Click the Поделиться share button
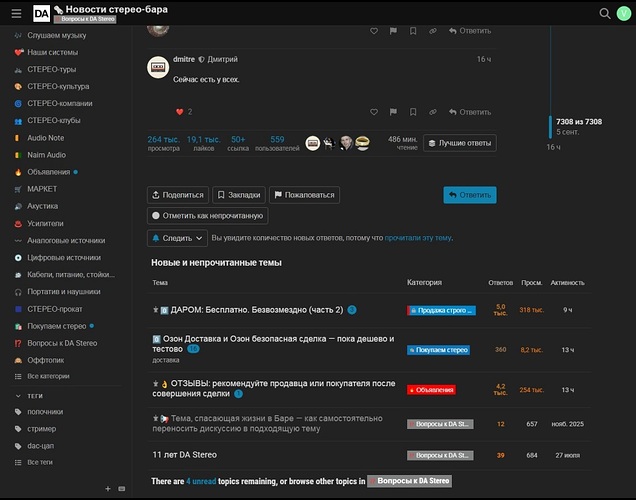 point(178,195)
